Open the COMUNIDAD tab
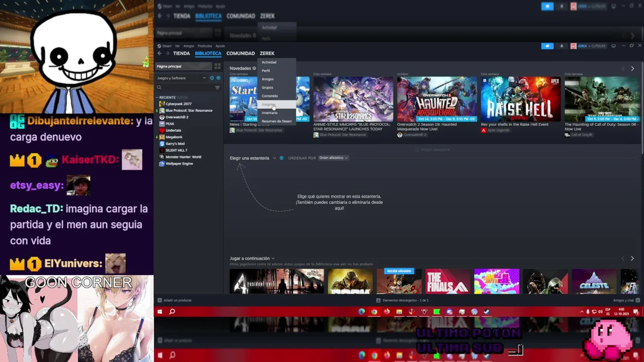Image resolution: width=644 pixels, height=362 pixels. tap(240, 53)
